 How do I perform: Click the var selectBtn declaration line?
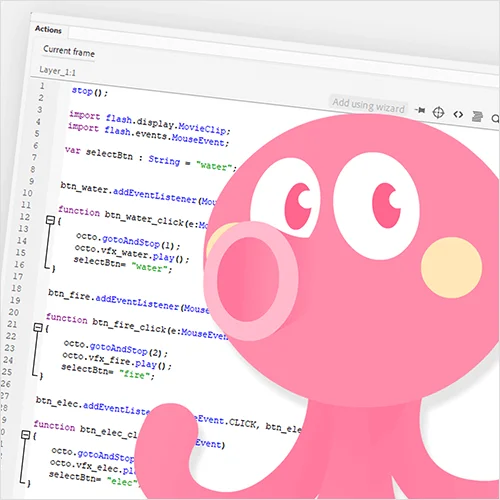(151, 159)
